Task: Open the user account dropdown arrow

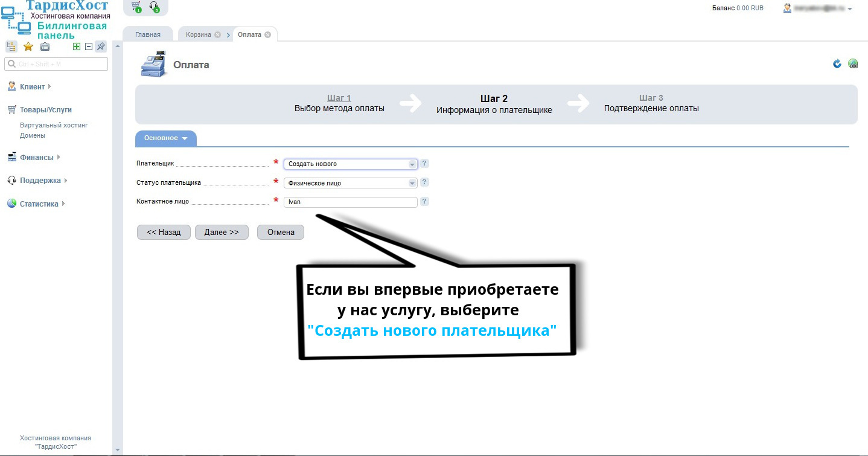Action: click(x=850, y=9)
